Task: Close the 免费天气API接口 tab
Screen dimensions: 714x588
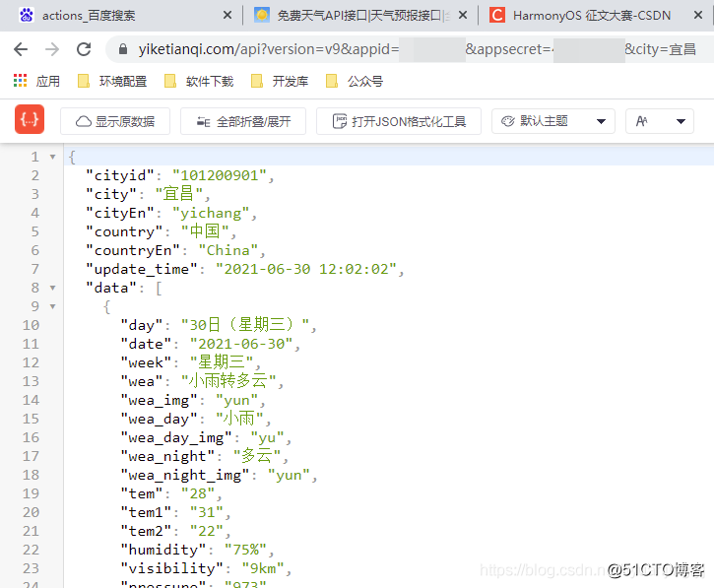Action: tap(463, 15)
